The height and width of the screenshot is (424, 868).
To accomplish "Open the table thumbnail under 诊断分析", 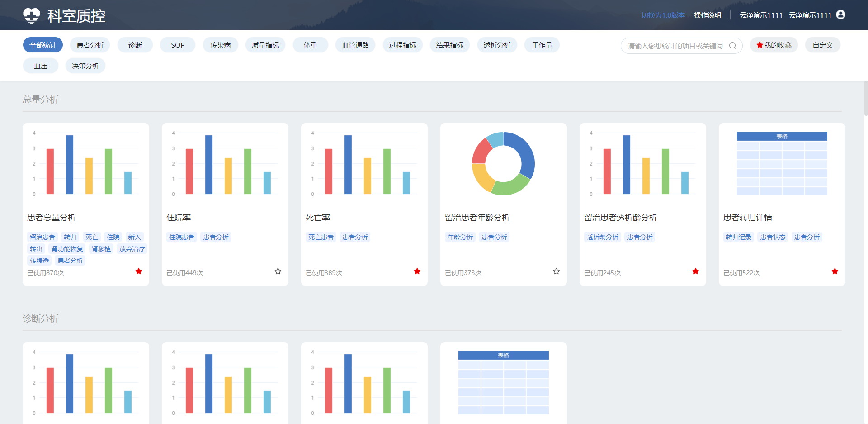I will [504, 383].
